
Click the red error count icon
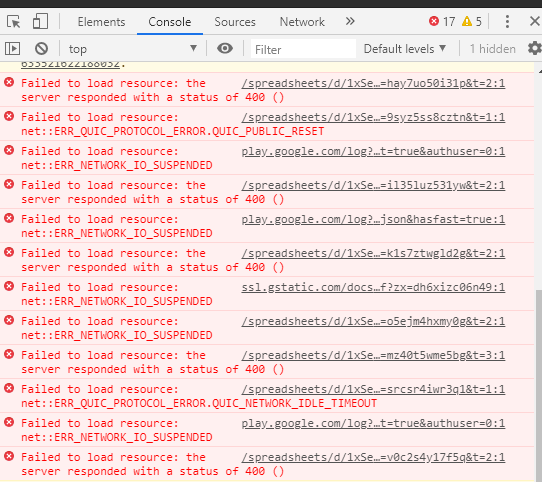434,21
